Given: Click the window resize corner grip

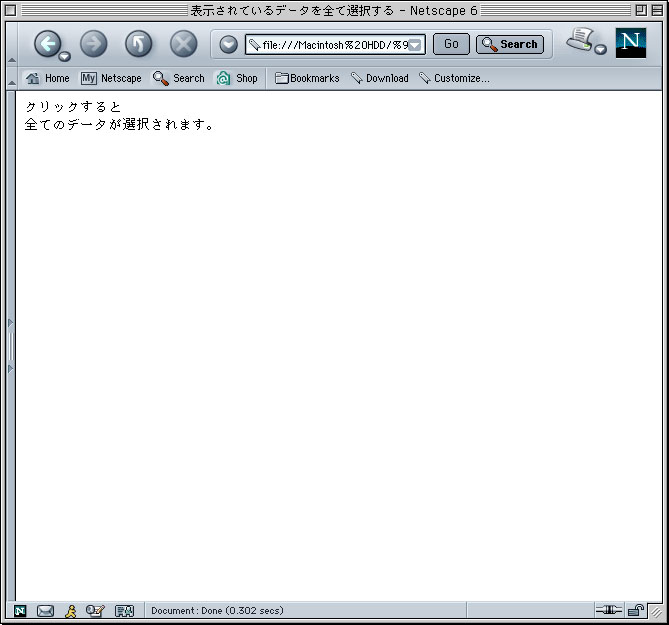Looking at the screenshot, I should tap(656, 612).
